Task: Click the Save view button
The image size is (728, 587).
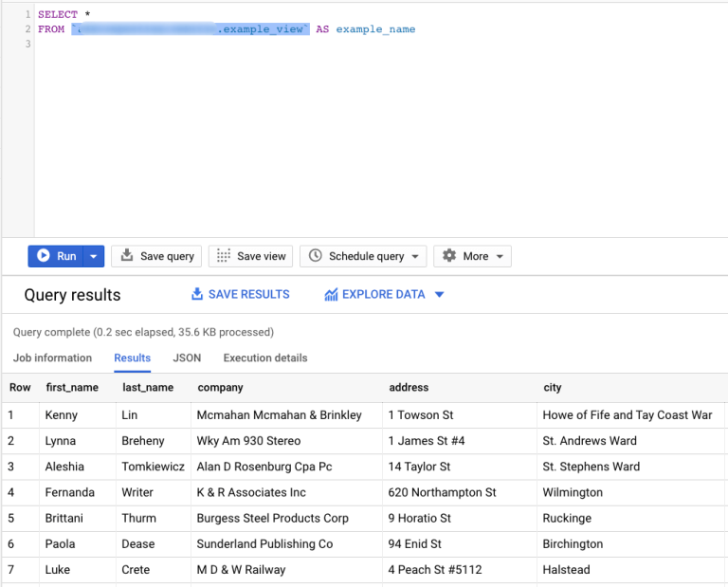Action: (x=251, y=256)
